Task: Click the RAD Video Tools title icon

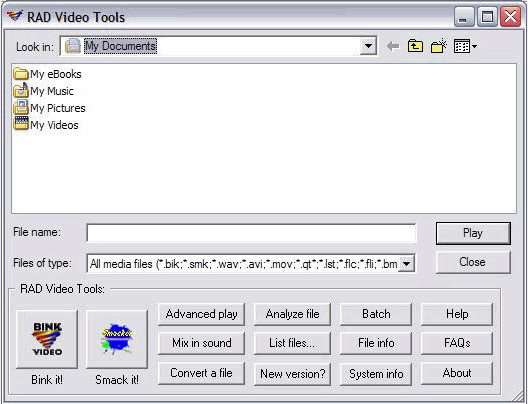Action: [x=15, y=16]
